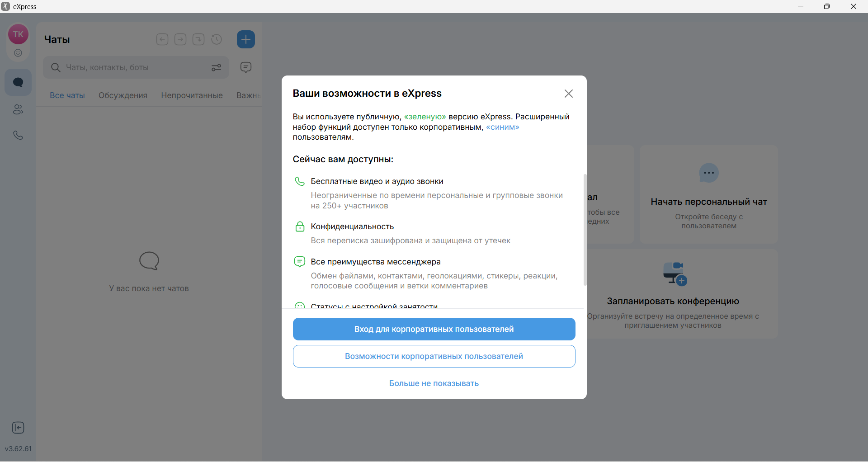The width and height of the screenshot is (868, 462).
Task: Set status via the smiley icon
Action: [x=18, y=53]
